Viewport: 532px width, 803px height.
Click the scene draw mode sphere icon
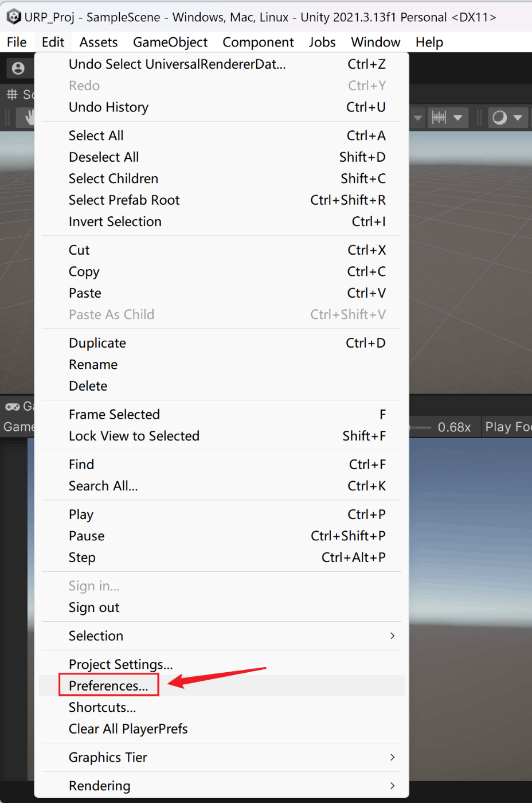tap(500, 118)
